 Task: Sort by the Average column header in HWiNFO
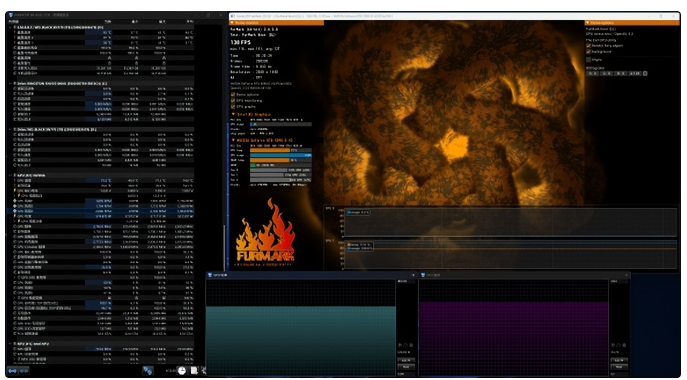point(190,21)
